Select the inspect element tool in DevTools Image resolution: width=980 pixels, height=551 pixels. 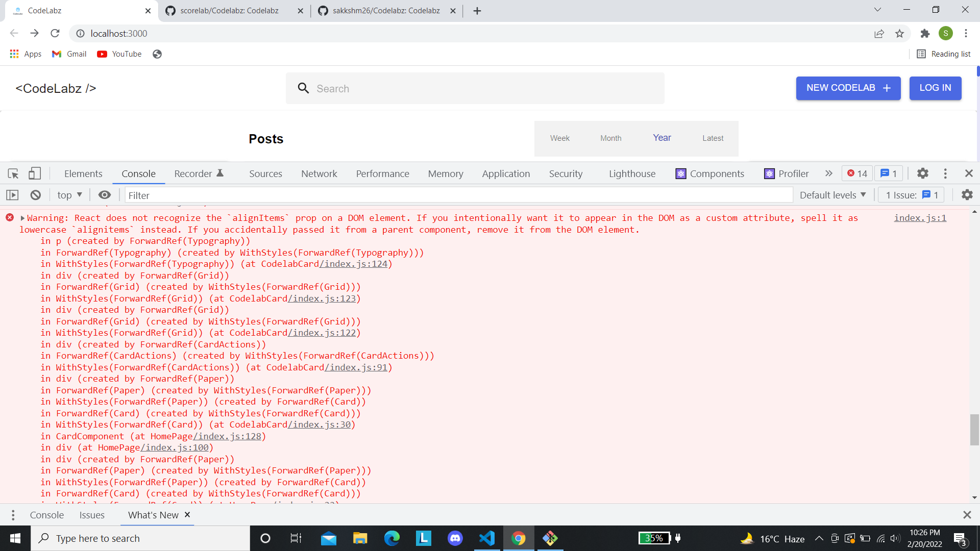(13, 173)
